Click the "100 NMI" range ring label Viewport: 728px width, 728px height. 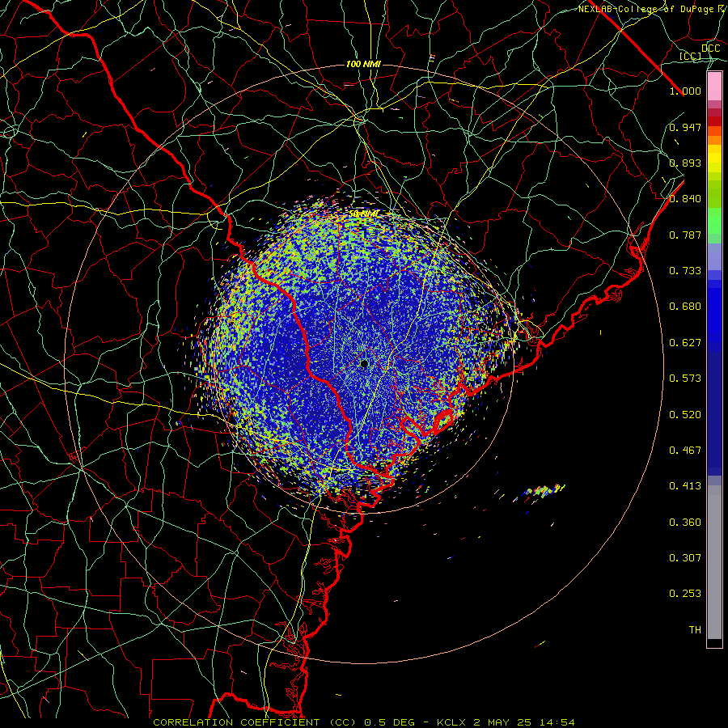[363, 64]
